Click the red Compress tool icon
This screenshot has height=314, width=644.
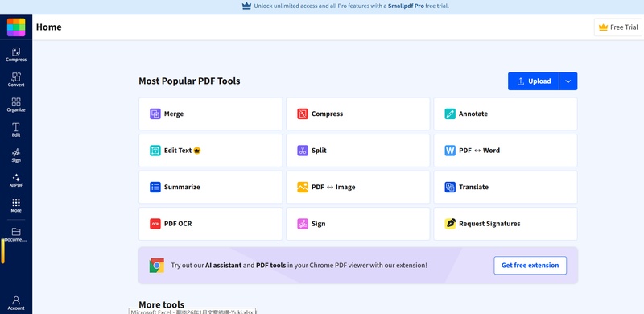click(303, 114)
